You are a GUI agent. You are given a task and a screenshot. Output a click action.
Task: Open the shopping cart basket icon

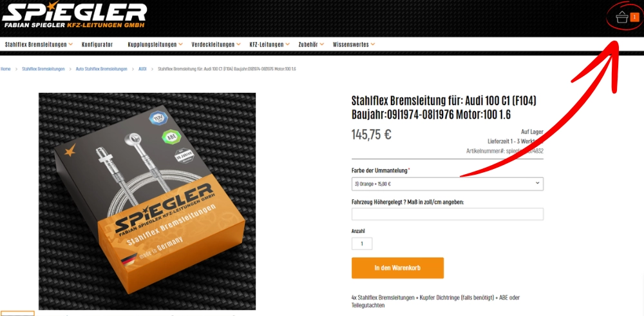(x=622, y=17)
